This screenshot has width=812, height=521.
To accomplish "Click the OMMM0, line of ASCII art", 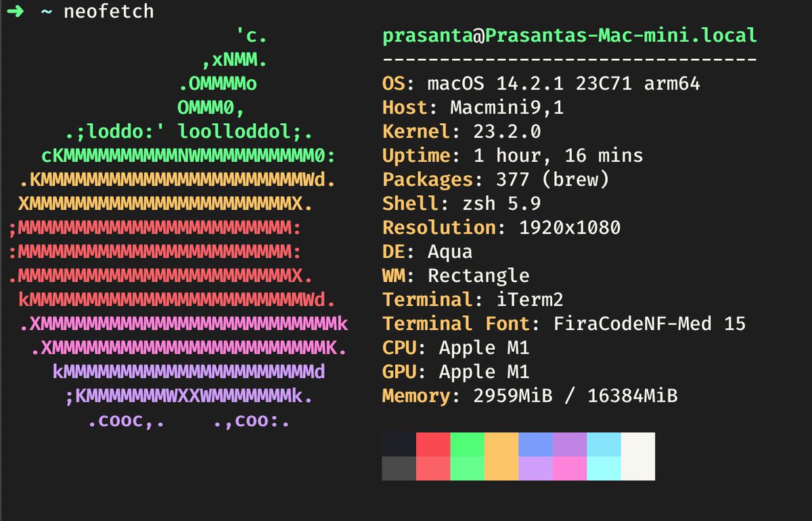I will [x=211, y=108].
